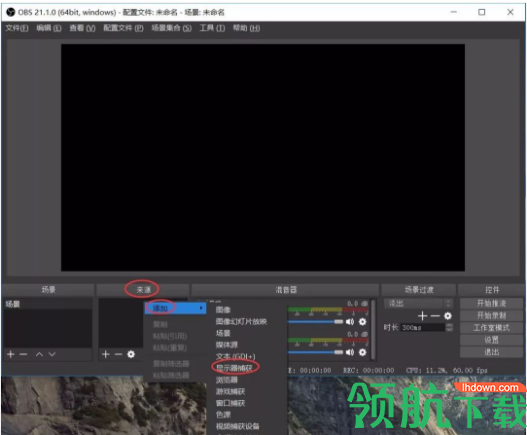527x435 pixels.
Task: Click the 场景 scenes panel header
Action: [x=48, y=289]
